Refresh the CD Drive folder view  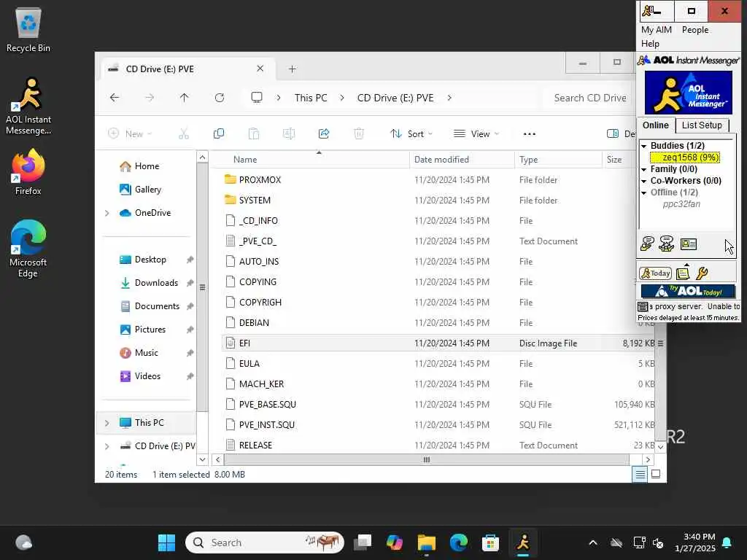(219, 98)
